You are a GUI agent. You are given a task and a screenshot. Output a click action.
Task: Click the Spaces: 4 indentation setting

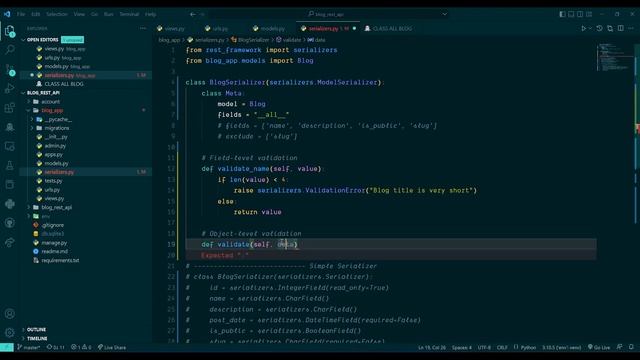[462, 347]
